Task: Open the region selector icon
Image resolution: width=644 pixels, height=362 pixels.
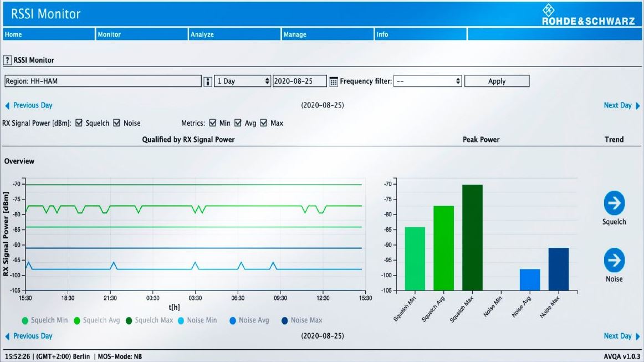Action: coord(208,81)
